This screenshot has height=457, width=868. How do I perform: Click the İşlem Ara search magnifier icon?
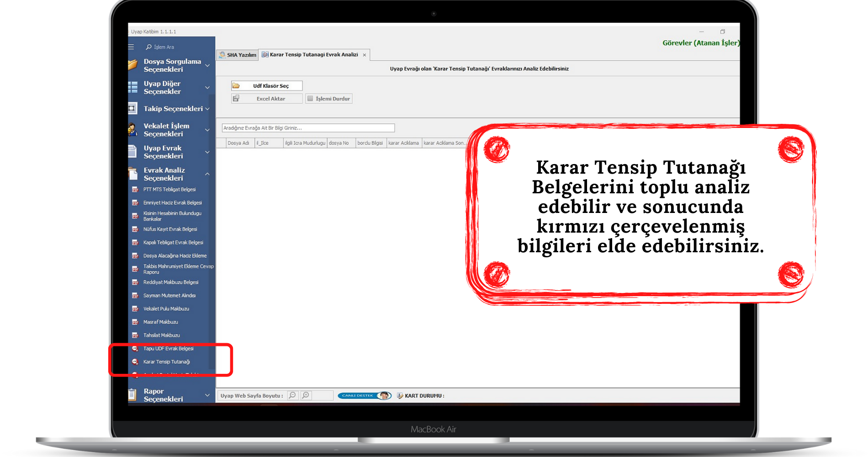pos(148,47)
